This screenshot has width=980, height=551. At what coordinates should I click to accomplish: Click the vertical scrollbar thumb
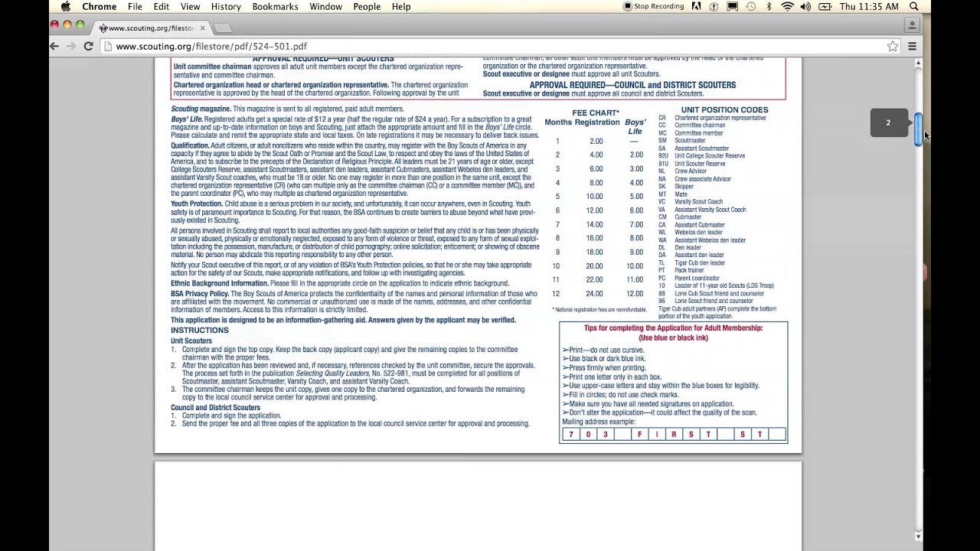tap(918, 129)
